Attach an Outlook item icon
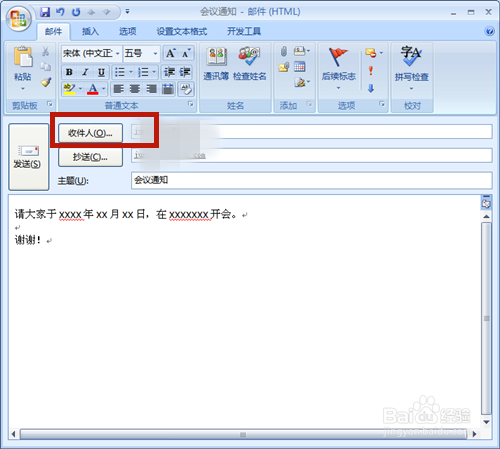This screenshot has height=449, width=500. tap(283, 68)
